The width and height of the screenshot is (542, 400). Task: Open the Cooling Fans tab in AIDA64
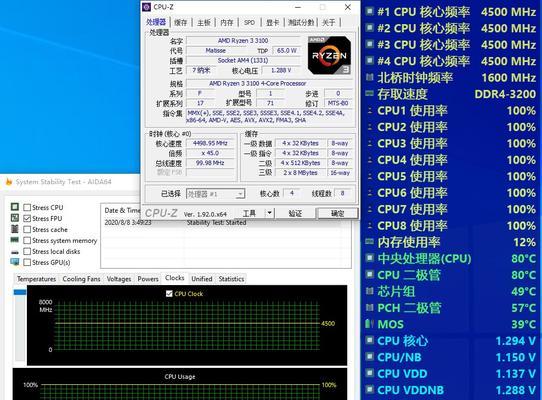tap(82, 279)
